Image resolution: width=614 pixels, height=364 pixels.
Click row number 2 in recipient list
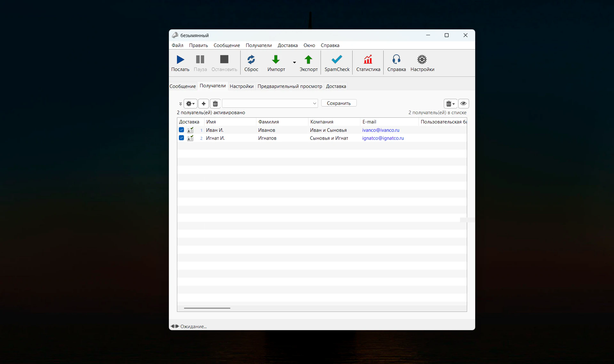[201, 138]
